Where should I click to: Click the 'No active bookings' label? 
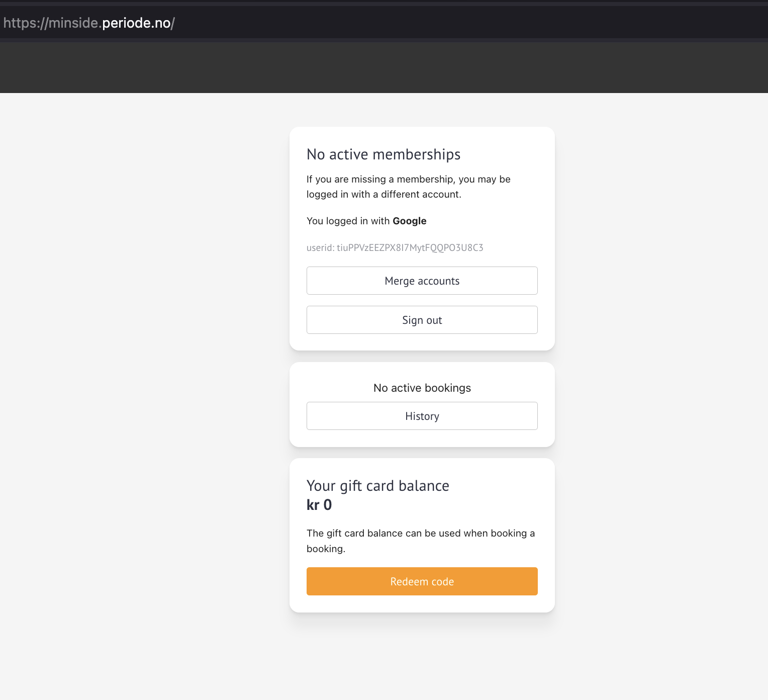[x=422, y=388]
